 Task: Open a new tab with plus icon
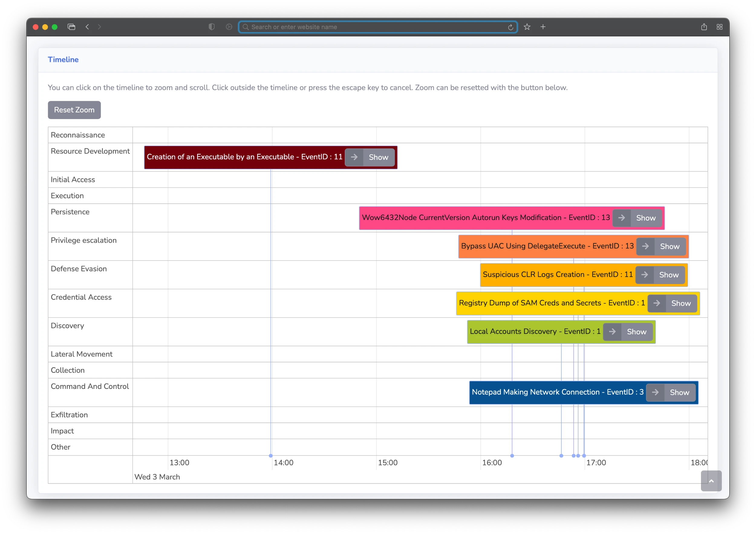543,27
